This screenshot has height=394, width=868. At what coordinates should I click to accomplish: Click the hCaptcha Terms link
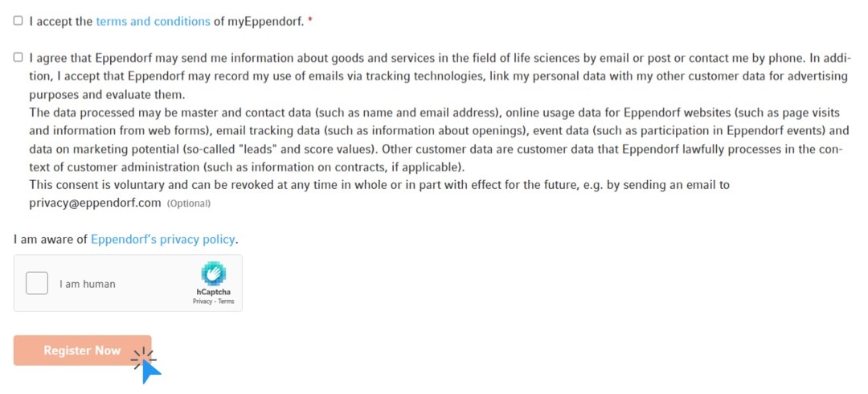pyautogui.click(x=226, y=302)
